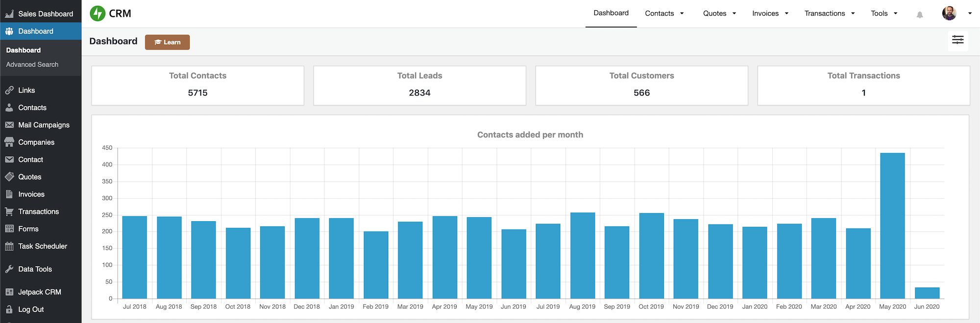Click the Data Tools wrench icon
Viewport: 980px width, 323px height.
pyautogui.click(x=9, y=269)
